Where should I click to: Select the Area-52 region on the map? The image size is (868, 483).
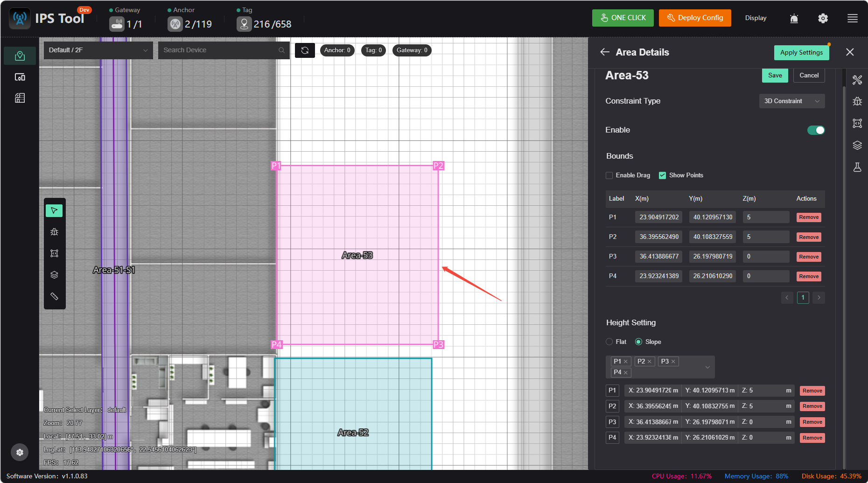(x=353, y=414)
